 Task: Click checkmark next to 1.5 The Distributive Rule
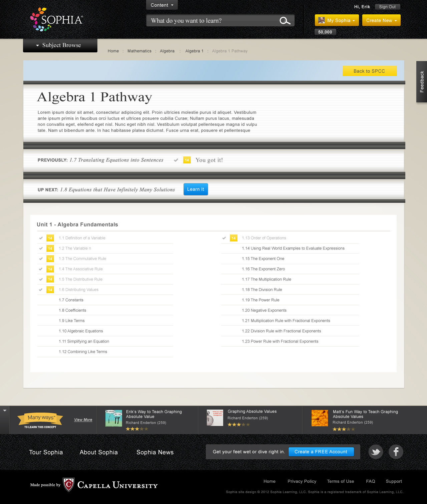click(x=41, y=280)
